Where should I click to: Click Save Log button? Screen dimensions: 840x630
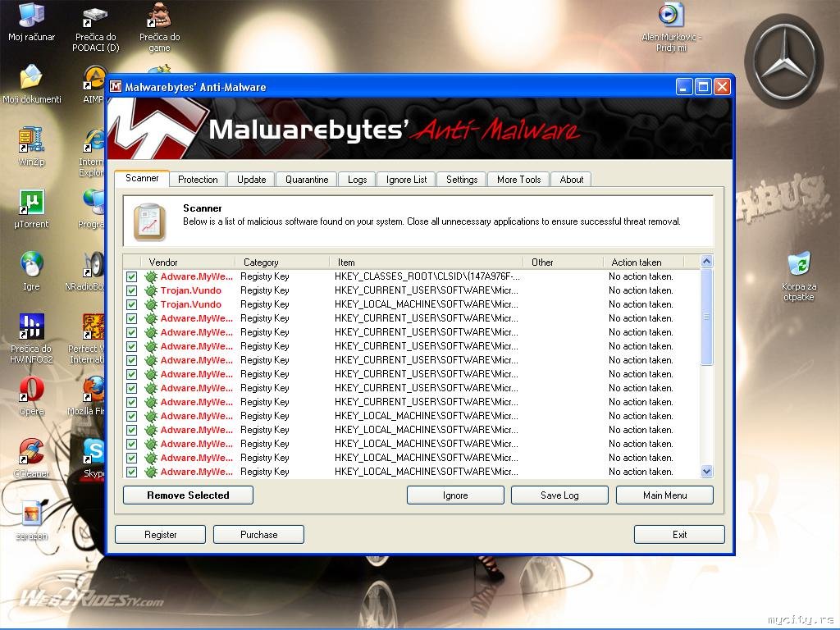pos(559,495)
